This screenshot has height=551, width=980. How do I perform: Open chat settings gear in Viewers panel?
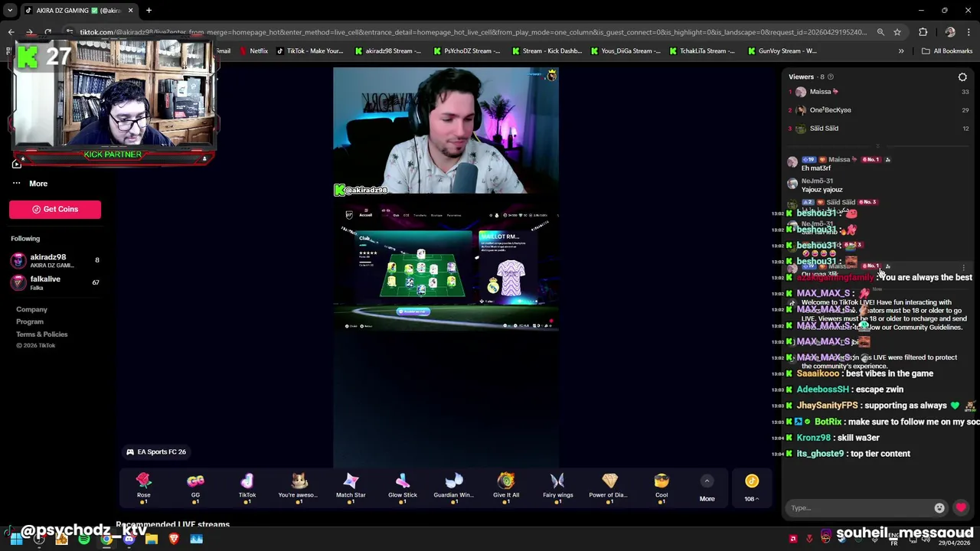point(962,77)
